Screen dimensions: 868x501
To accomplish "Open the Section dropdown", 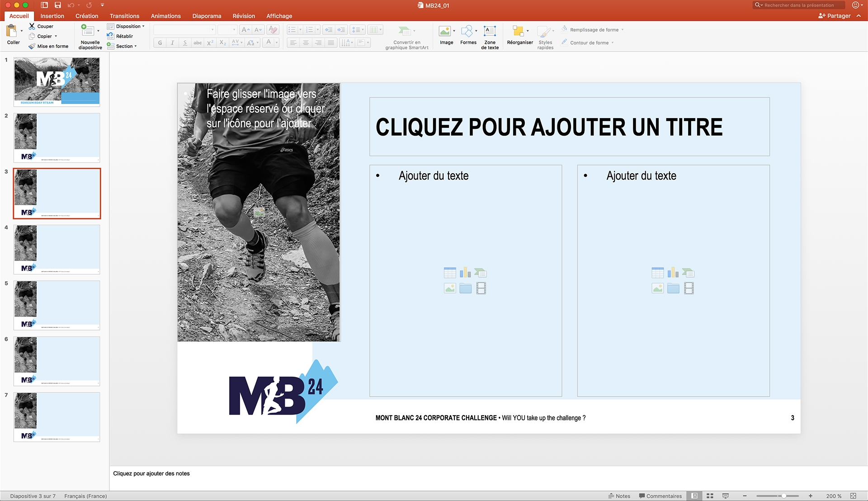I will click(122, 46).
